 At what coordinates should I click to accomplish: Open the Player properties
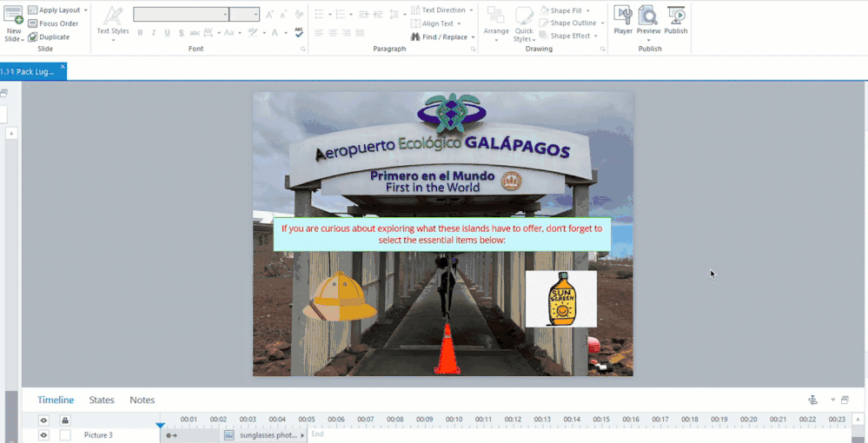pyautogui.click(x=623, y=21)
